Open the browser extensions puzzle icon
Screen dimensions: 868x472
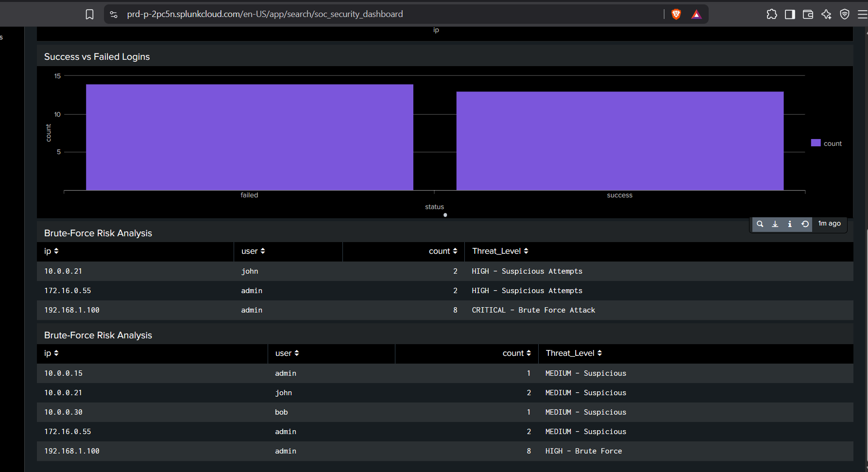[x=772, y=15]
